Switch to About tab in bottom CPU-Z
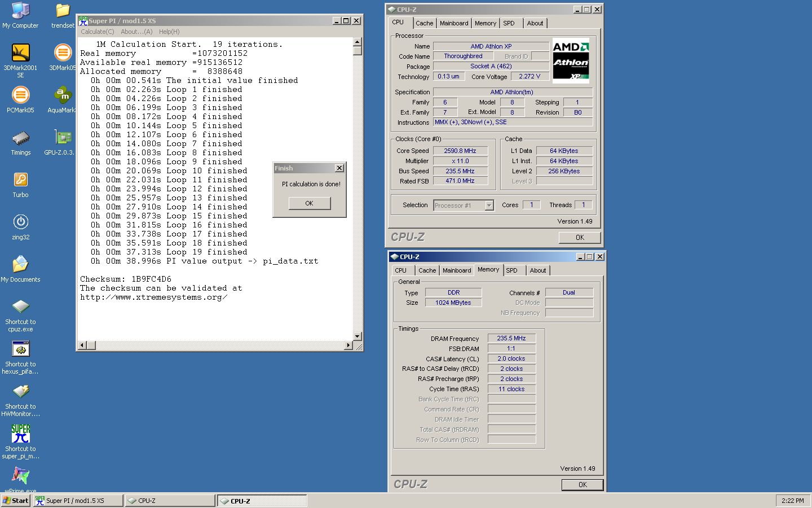The image size is (812, 508). (538, 270)
